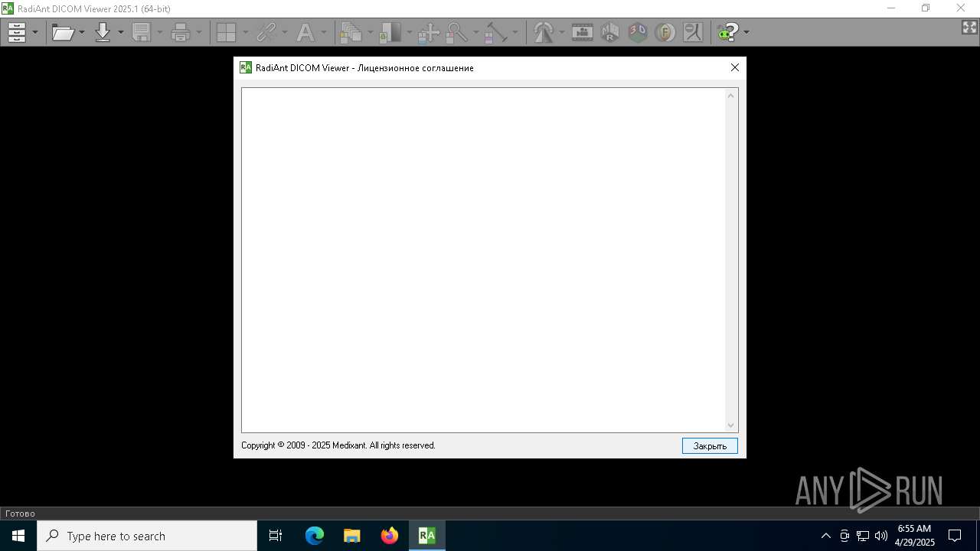This screenshot has width=980, height=551.
Task: Open Microsoft Edge from the taskbar
Action: coord(315,536)
